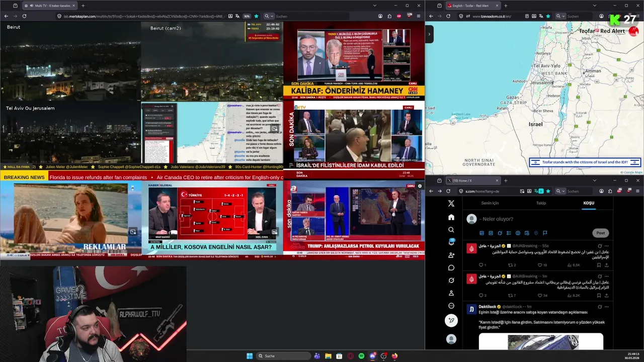Go back in Tzofar Red Alert window

pyautogui.click(x=431, y=16)
